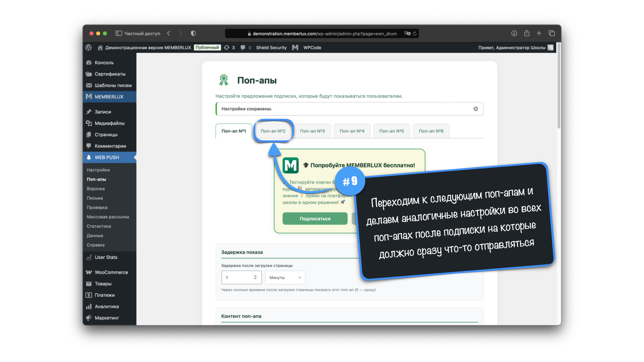Switch to Поп-ап №5 tab
Image resolution: width=644 pixels, height=362 pixels.
[391, 131]
